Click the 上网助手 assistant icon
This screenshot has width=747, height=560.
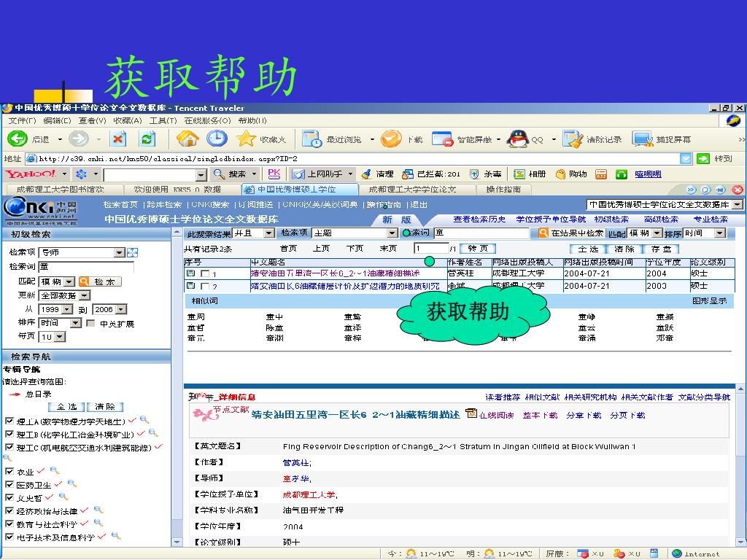click(298, 174)
